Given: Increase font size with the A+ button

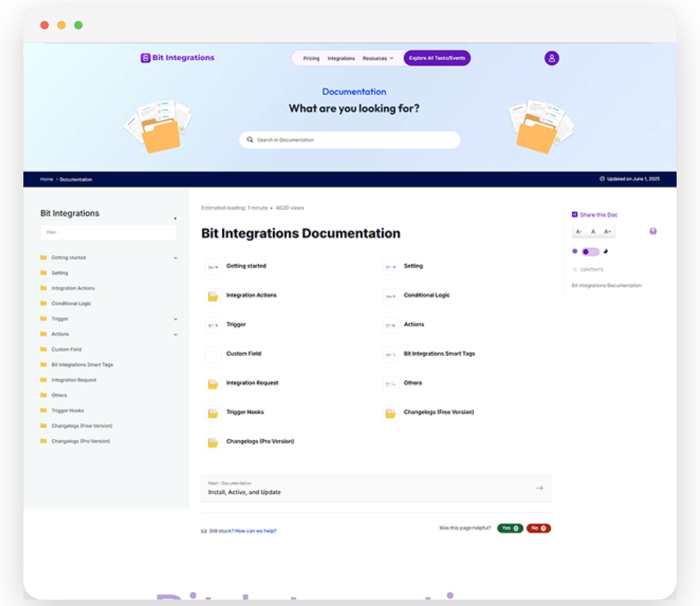Looking at the screenshot, I should click(608, 232).
